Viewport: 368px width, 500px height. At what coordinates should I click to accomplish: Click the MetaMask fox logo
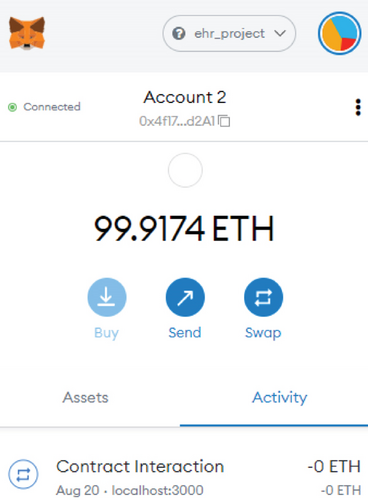coord(27,33)
